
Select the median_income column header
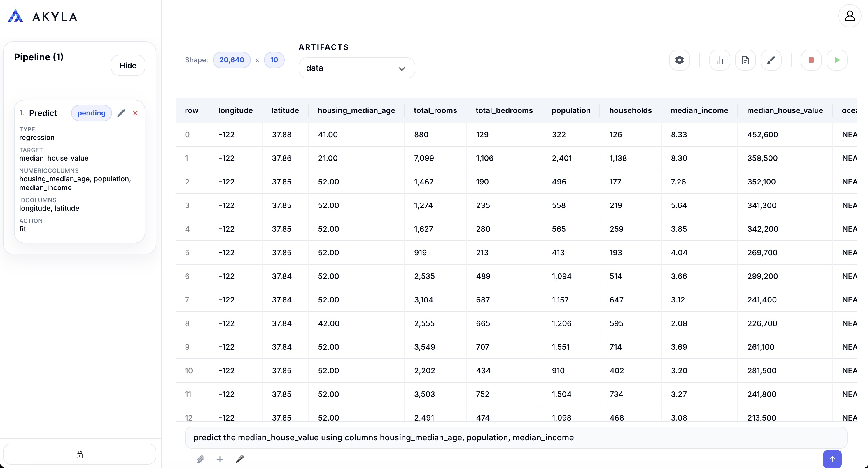[x=699, y=110]
